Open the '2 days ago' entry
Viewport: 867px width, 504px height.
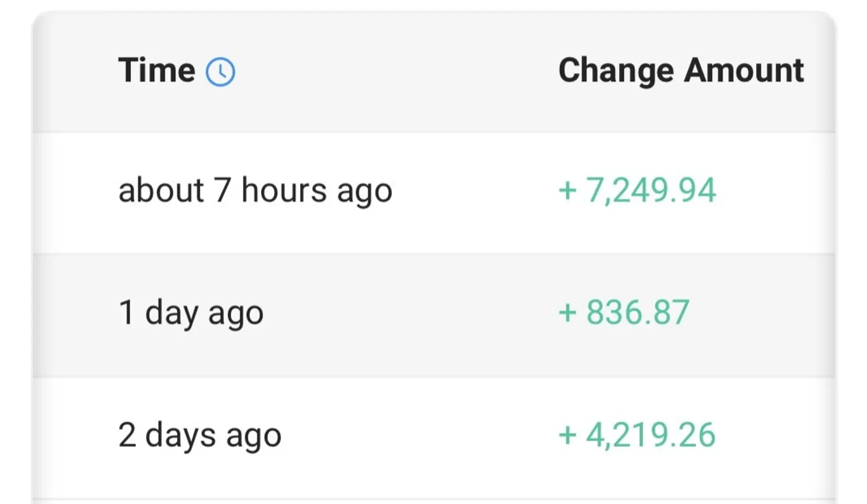200,435
